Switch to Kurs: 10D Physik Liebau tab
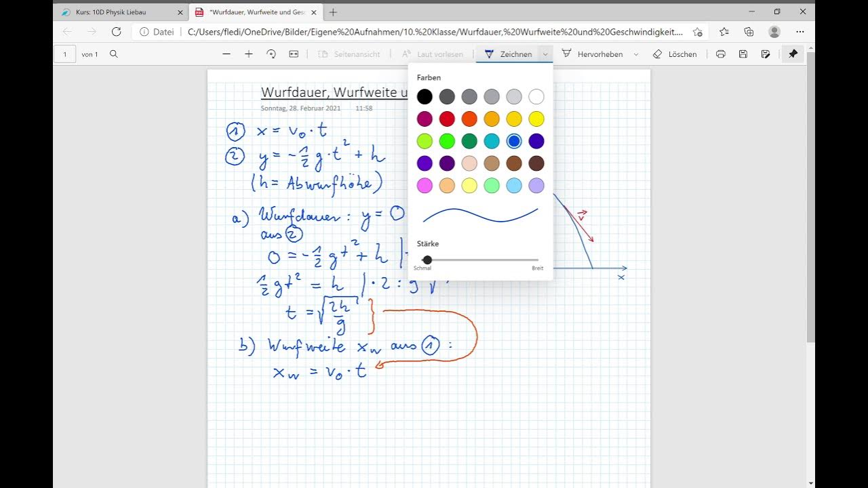 [121, 12]
